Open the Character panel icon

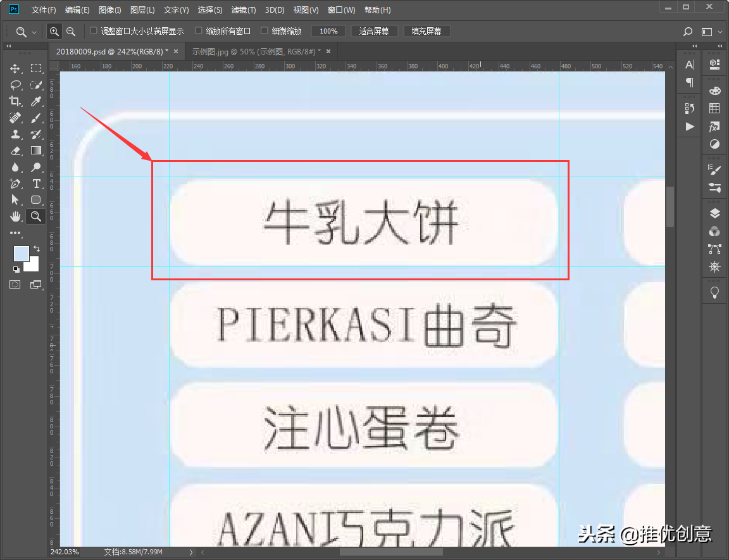tap(690, 65)
